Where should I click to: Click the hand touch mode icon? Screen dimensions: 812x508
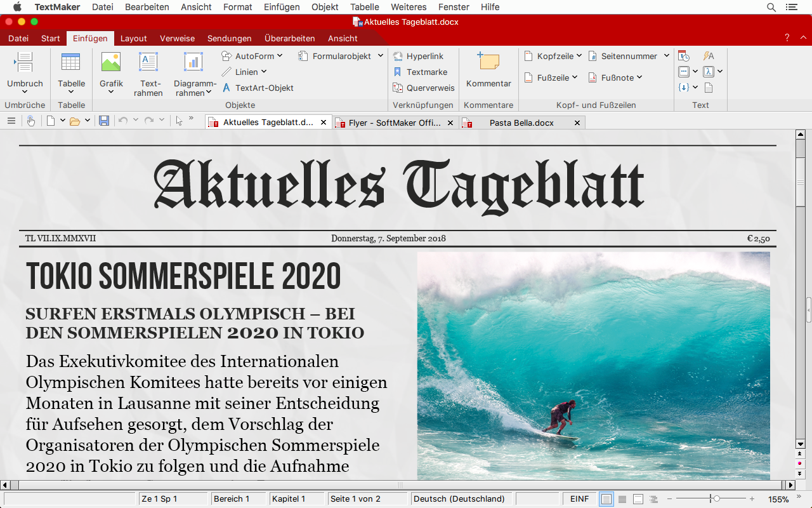click(x=31, y=121)
